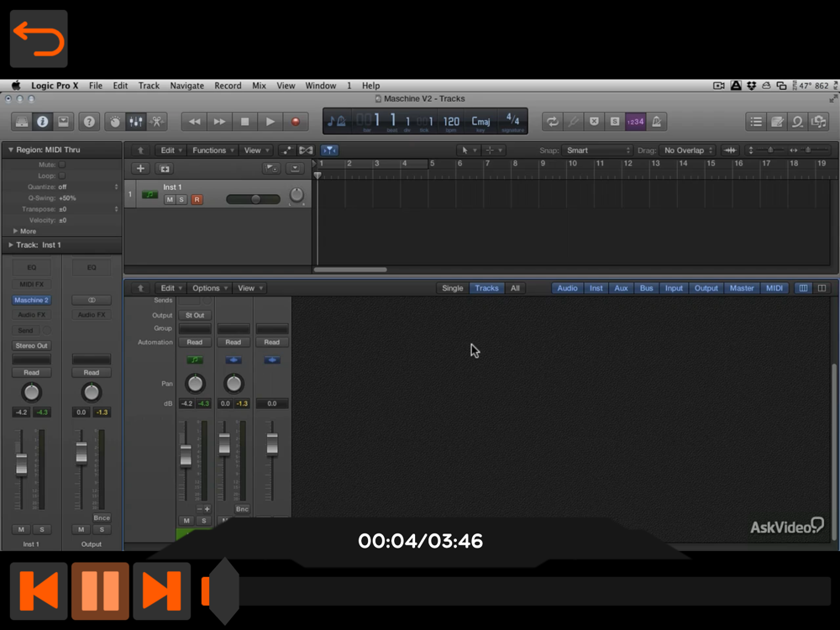Open the Navigate menu

(187, 86)
